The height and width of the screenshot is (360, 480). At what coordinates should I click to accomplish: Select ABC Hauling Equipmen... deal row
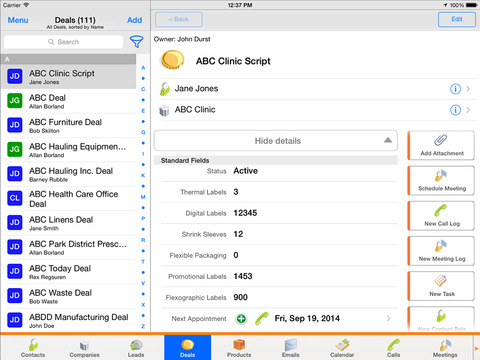point(68,150)
